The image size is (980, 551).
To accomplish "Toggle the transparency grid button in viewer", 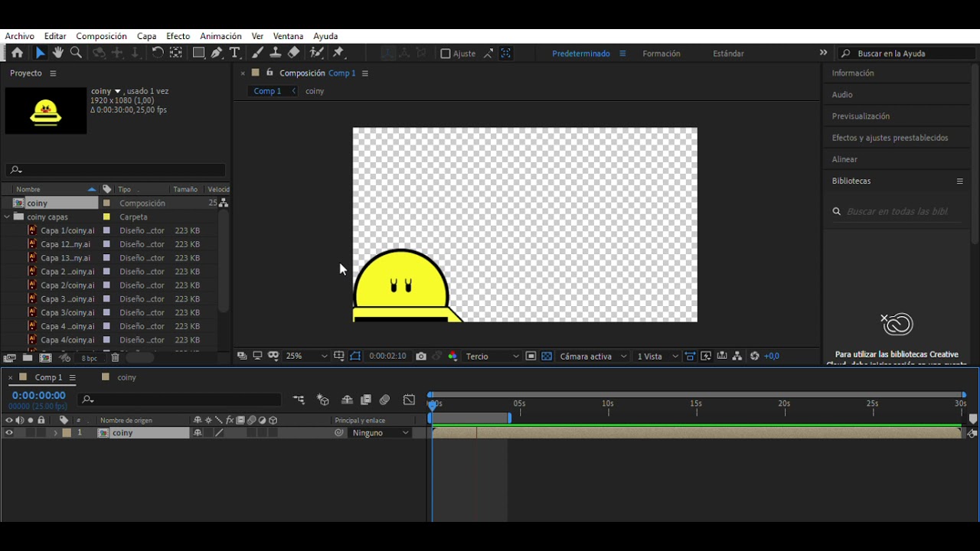I will (x=547, y=356).
